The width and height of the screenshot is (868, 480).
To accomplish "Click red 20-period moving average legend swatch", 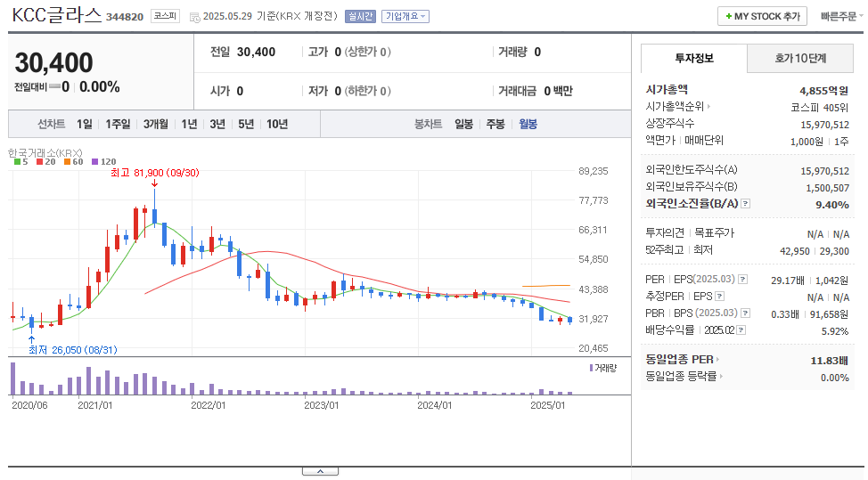I will (x=39, y=161).
